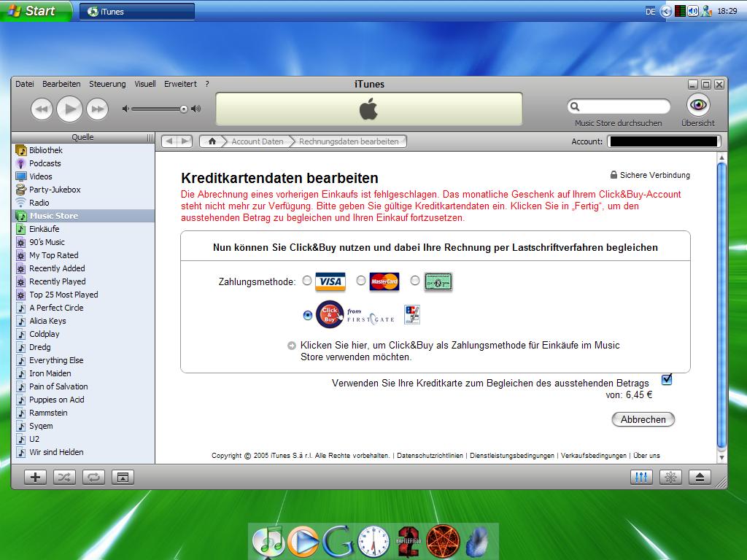Select Visa payment radio button
Viewport: 747px width, 560px height.
click(x=307, y=281)
